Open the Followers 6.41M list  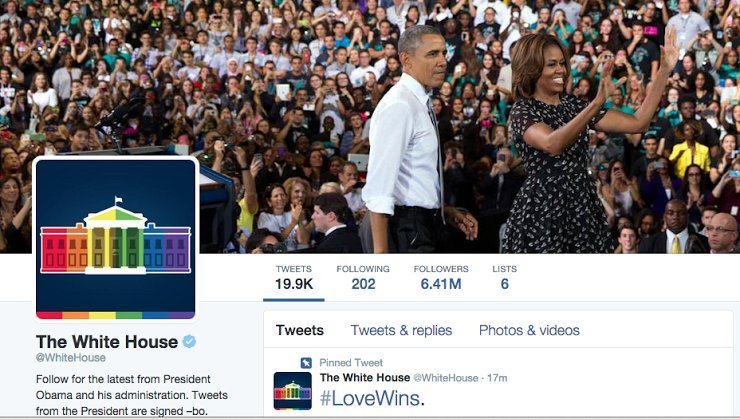click(x=441, y=277)
